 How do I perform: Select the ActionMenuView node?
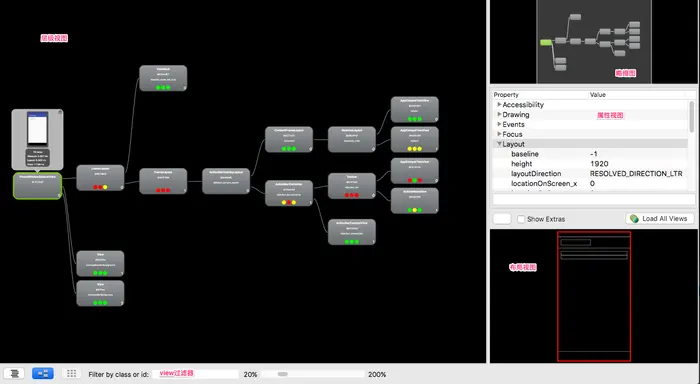coord(415,200)
